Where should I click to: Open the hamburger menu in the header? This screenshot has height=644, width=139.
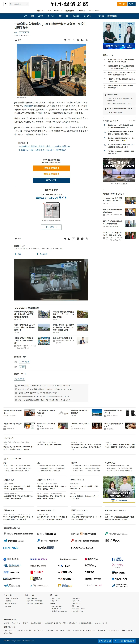(6, 4)
